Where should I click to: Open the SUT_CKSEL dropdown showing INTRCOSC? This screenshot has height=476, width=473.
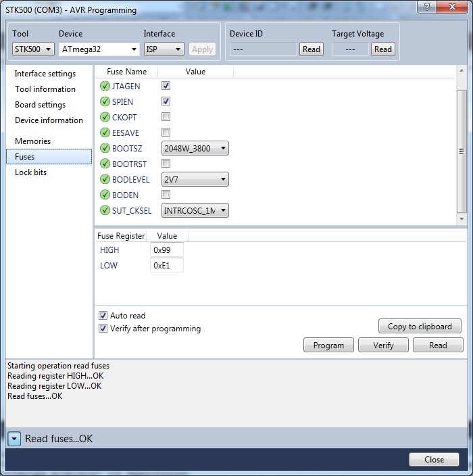click(195, 210)
